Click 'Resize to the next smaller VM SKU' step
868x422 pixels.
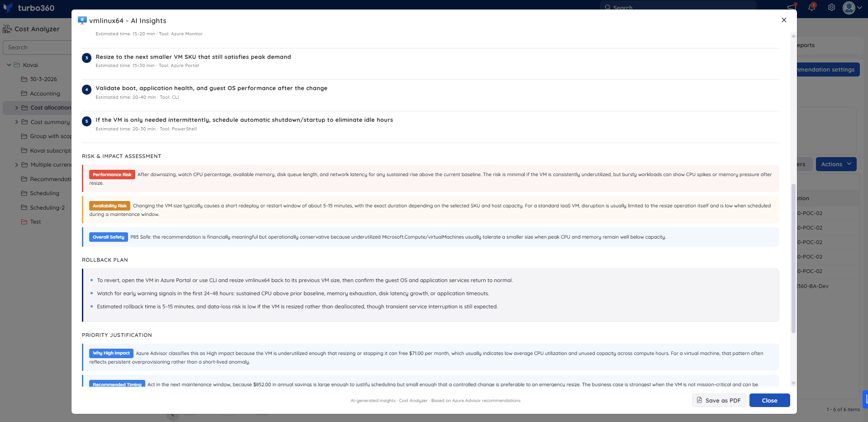click(193, 57)
